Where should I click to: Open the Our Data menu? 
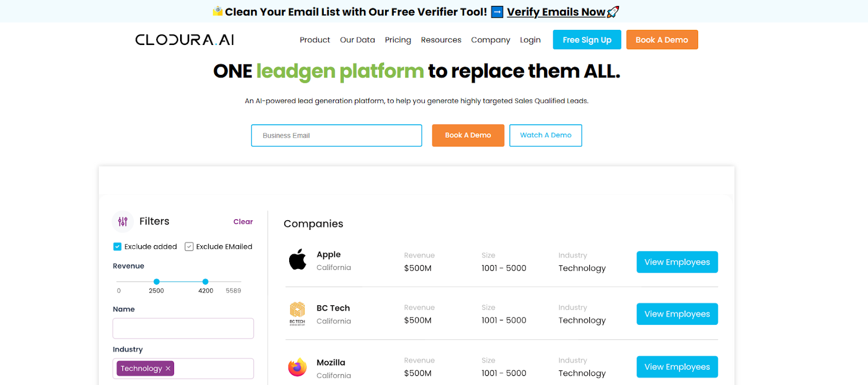[358, 40]
